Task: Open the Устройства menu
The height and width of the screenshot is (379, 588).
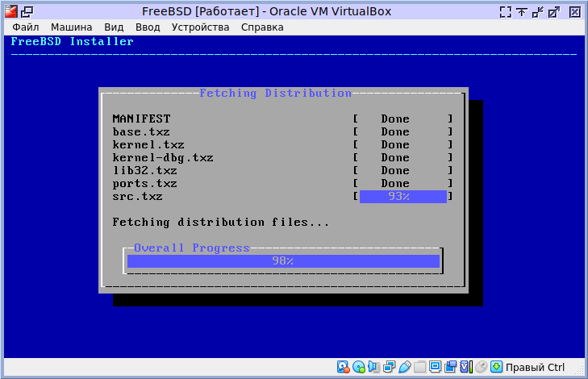Action: tap(200, 27)
